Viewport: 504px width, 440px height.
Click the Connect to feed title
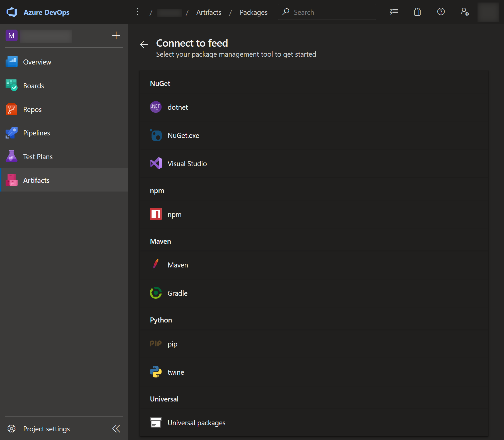coord(192,43)
